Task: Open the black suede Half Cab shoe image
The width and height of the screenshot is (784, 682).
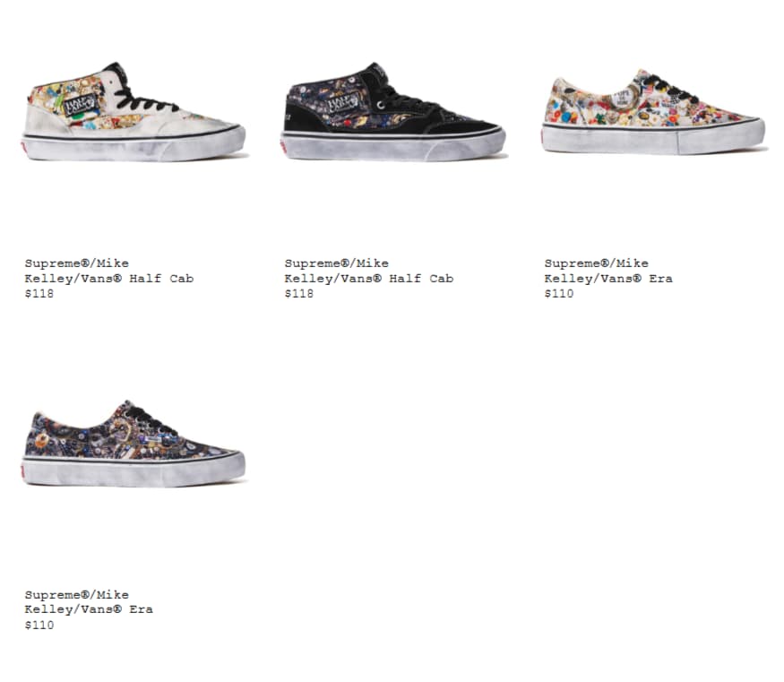Action: point(394,111)
